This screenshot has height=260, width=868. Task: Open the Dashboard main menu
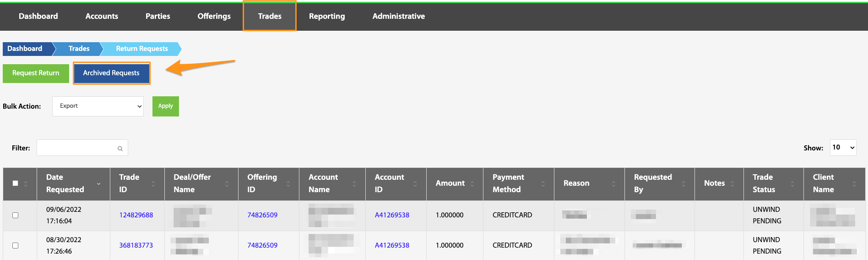[38, 16]
